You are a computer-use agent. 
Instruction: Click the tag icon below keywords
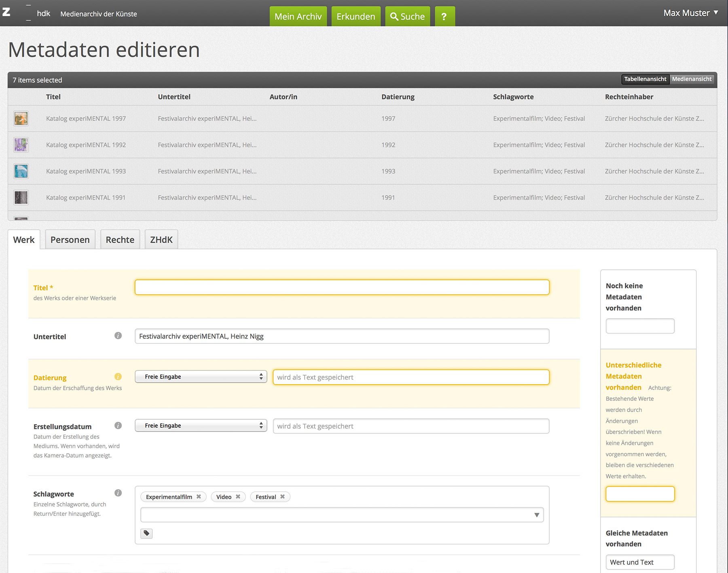[146, 533]
